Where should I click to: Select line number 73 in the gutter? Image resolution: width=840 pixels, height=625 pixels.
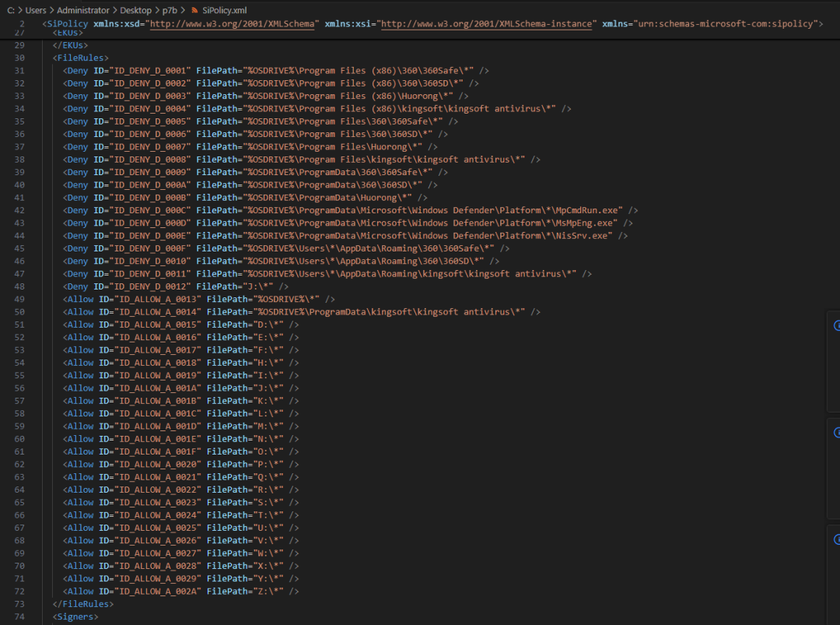point(19,604)
